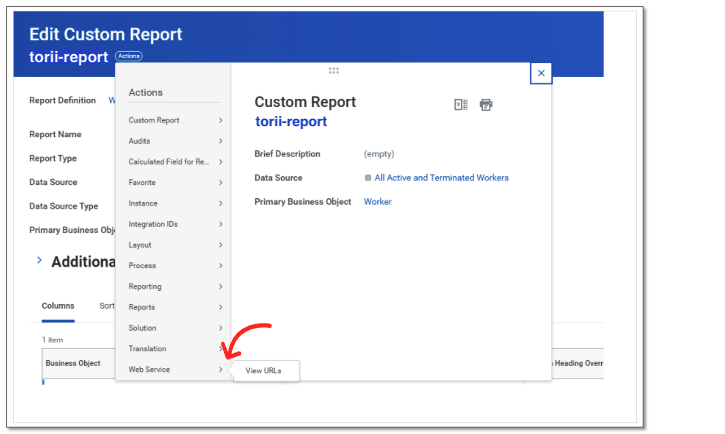Open the Reports submenu
The image size is (725, 434).
(x=175, y=307)
